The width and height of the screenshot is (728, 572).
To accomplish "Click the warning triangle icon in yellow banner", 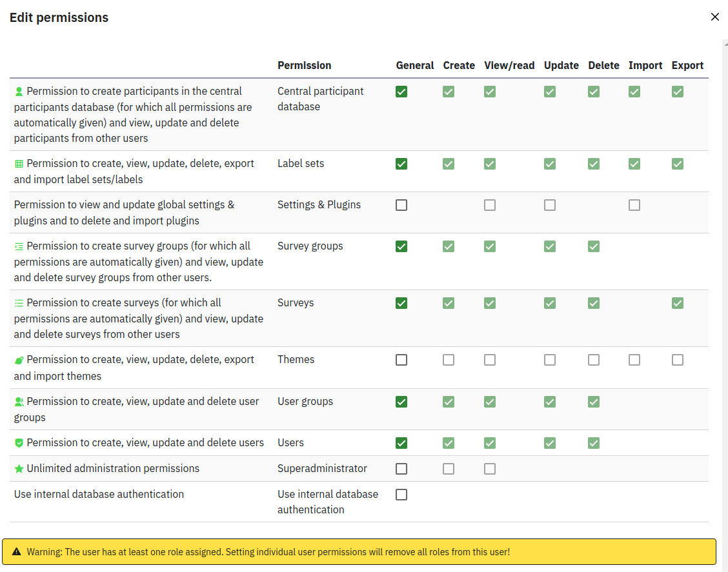I will 17,553.
